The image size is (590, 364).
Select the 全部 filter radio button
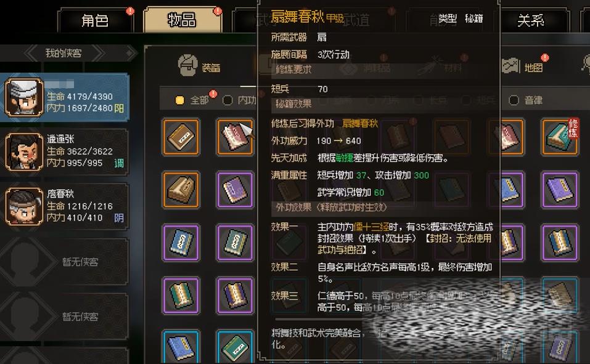pyautogui.click(x=180, y=100)
